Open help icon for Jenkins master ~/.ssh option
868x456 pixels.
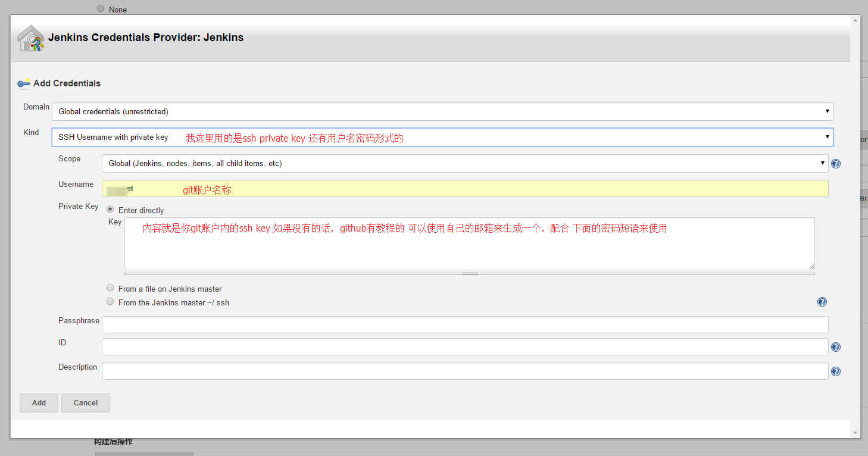[822, 302]
